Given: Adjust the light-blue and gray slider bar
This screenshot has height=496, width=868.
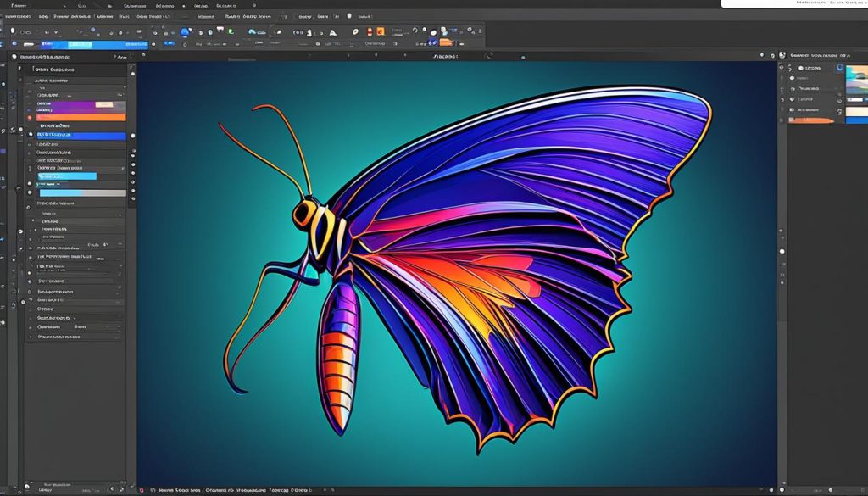Looking at the screenshot, I should coord(83,193).
